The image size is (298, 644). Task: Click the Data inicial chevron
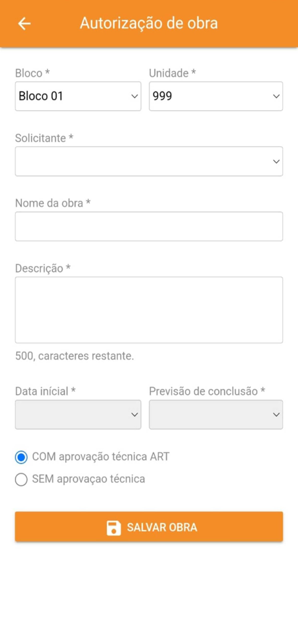(x=134, y=415)
